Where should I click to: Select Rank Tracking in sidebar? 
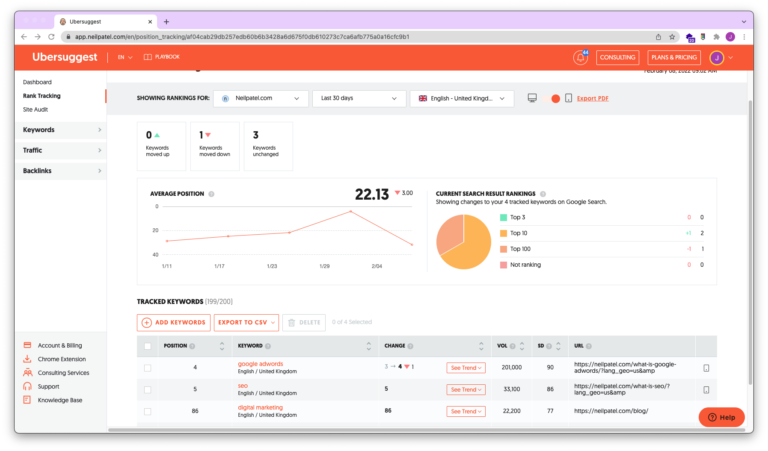42,96
